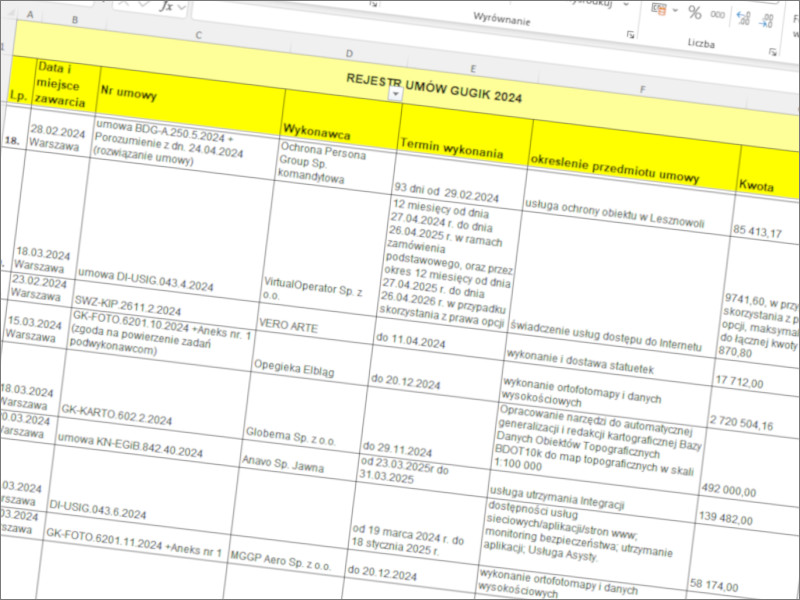Click the row number cell '18.'
The width and height of the screenshot is (800, 600).
click(13, 140)
